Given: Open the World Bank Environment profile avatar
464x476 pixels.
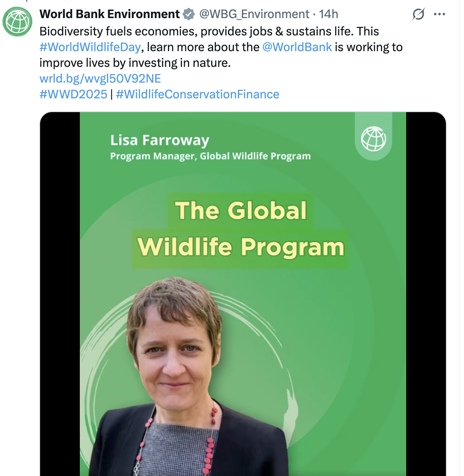Looking at the screenshot, I should (17, 22).
